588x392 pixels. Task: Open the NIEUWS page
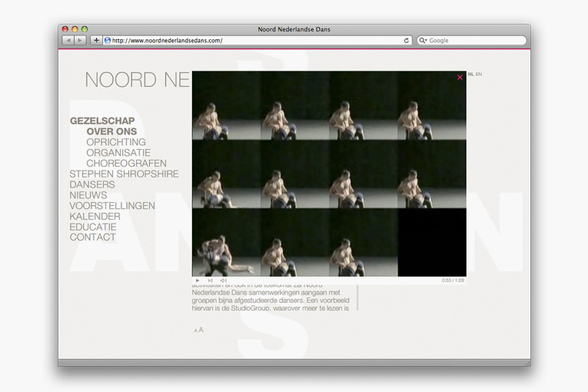click(x=88, y=195)
